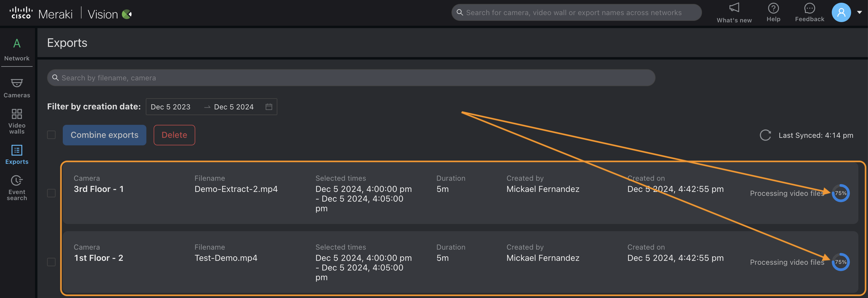Viewport: 868px width, 298px height.
Task: Check the select-all exports checkbox
Action: [51, 135]
